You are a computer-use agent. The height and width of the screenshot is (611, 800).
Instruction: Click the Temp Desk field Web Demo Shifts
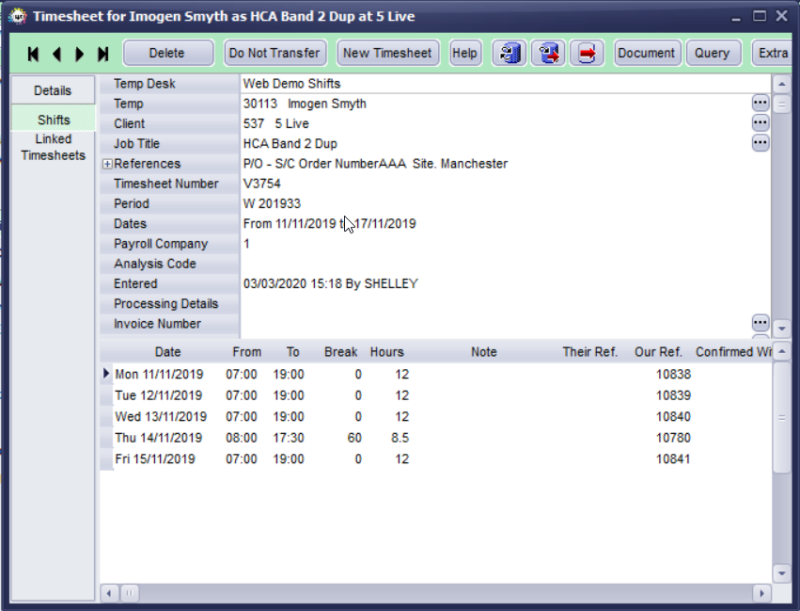point(505,84)
